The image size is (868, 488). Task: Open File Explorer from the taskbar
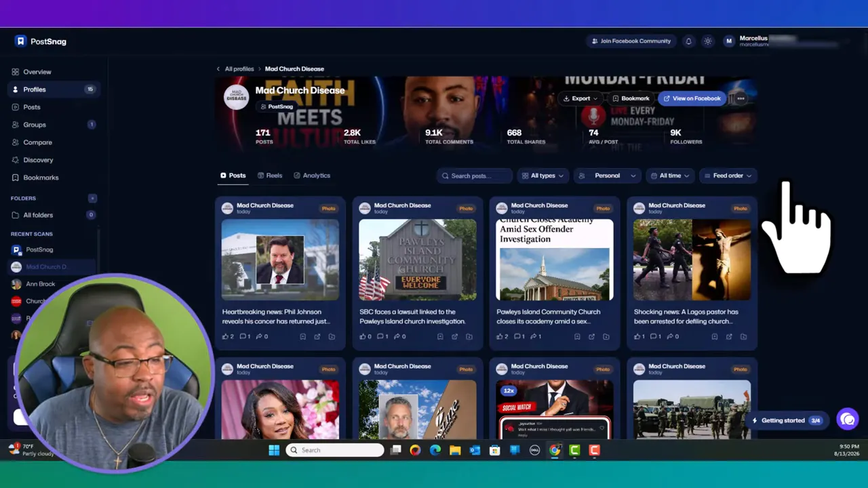pyautogui.click(x=455, y=450)
